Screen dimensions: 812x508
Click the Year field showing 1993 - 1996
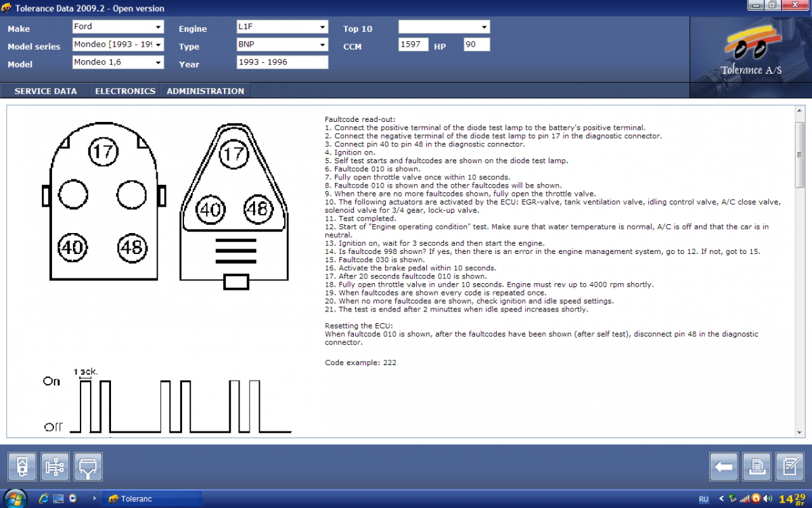[282, 62]
